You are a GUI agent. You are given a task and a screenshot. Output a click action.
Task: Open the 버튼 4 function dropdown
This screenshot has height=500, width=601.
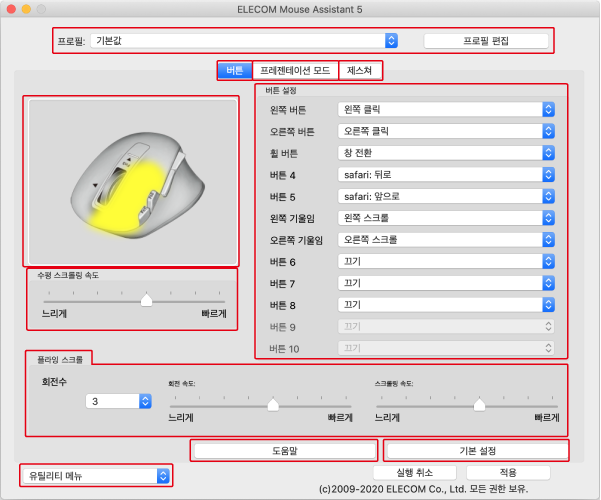tap(446, 175)
